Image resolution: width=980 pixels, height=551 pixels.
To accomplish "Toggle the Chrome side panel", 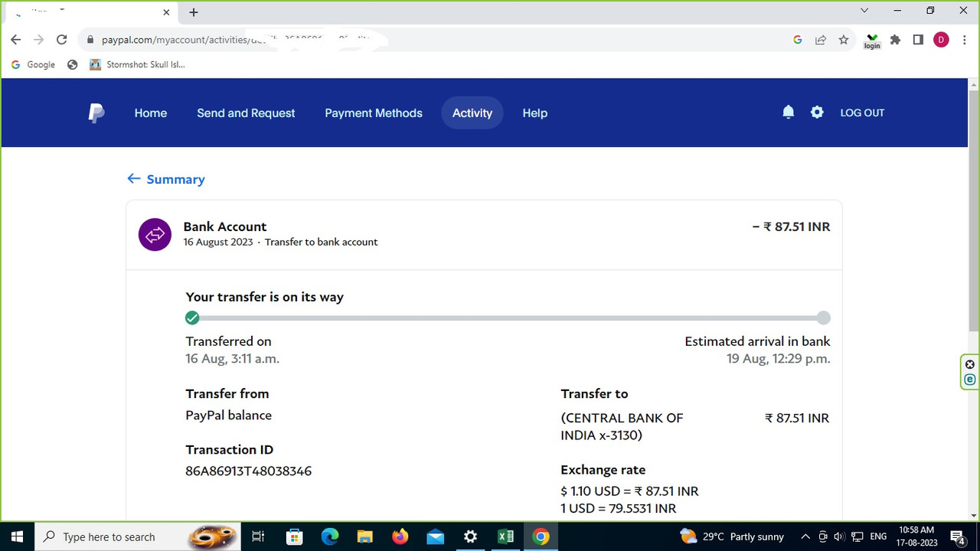I will click(x=918, y=40).
